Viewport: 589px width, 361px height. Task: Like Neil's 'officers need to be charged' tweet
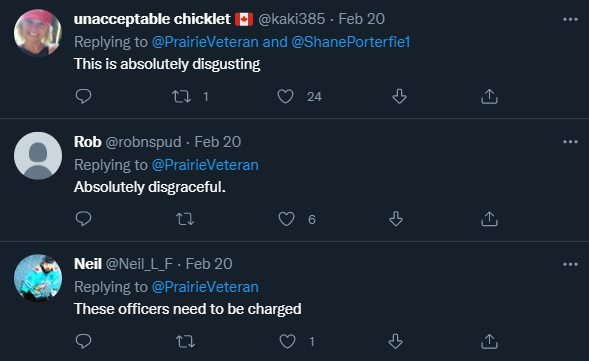click(x=287, y=341)
